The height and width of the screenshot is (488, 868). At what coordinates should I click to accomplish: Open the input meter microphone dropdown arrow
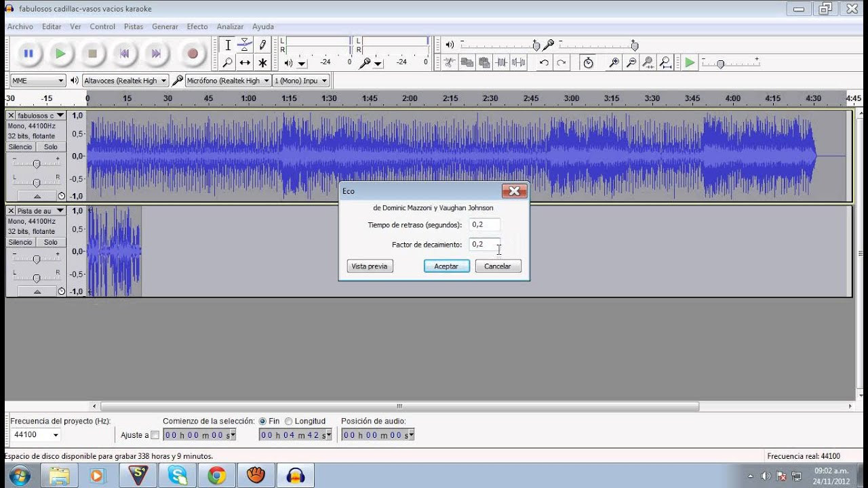click(x=378, y=64)
